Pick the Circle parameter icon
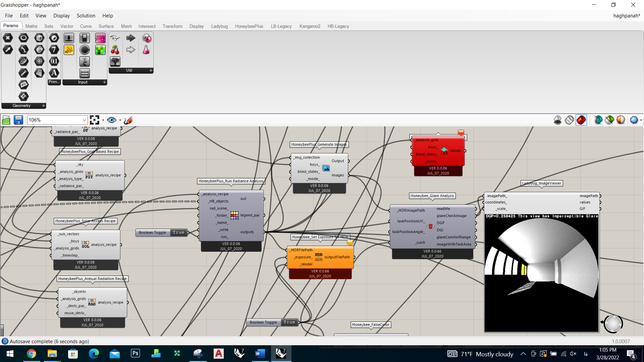This screenshot has width=644, height=362. point(23,38)
